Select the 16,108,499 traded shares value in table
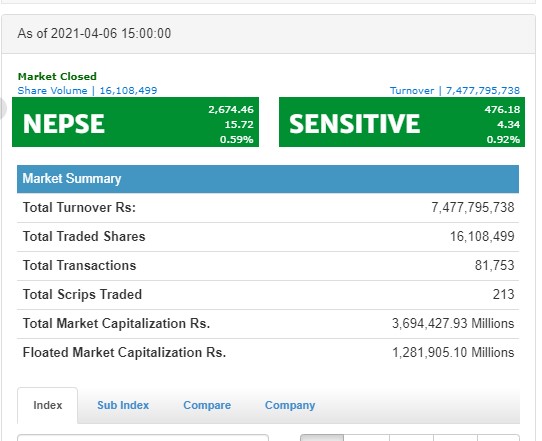The height and width of the screenshot is (441, 542). coord(482,236)
